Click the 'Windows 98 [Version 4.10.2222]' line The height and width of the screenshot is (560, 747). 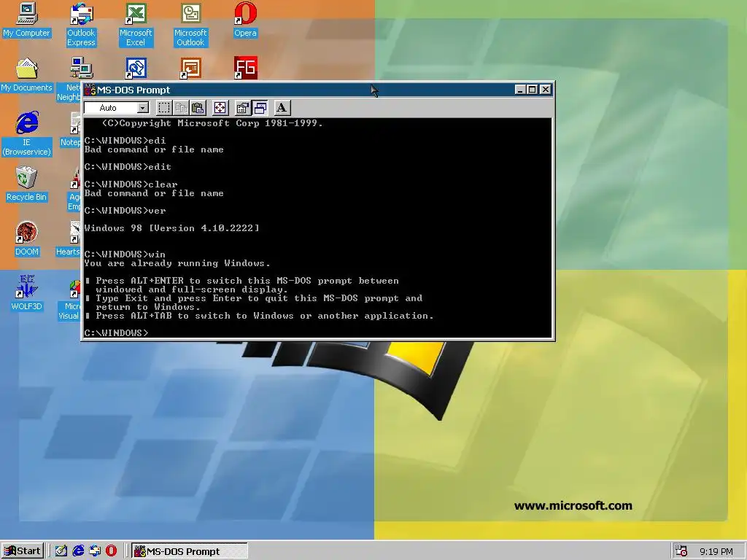(x=172, y=228)
